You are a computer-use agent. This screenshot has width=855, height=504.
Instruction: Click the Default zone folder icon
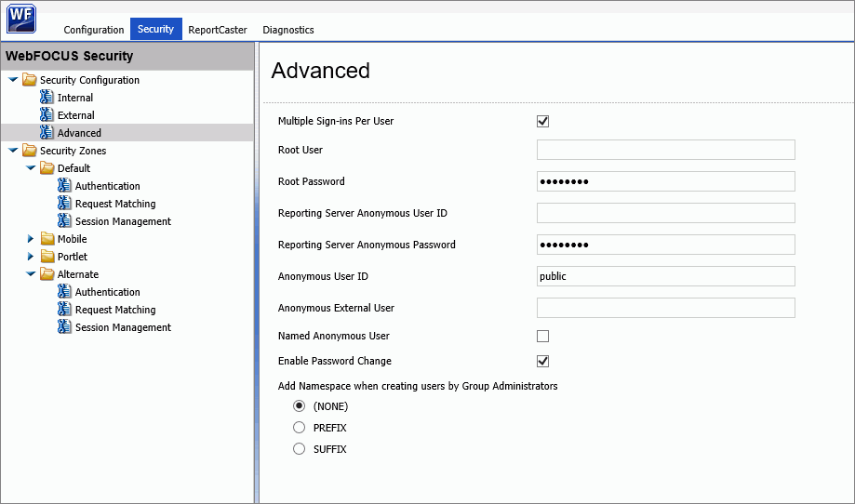click(x=47, y=167)
